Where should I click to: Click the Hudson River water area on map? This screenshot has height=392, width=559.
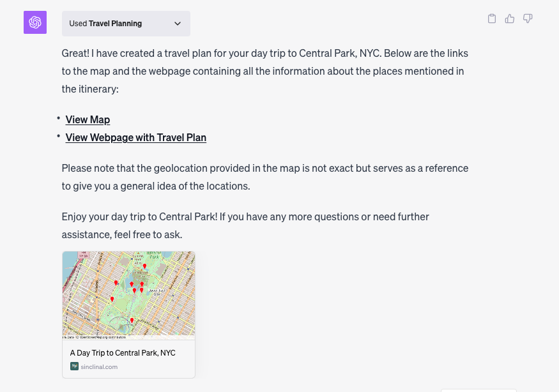70,264
